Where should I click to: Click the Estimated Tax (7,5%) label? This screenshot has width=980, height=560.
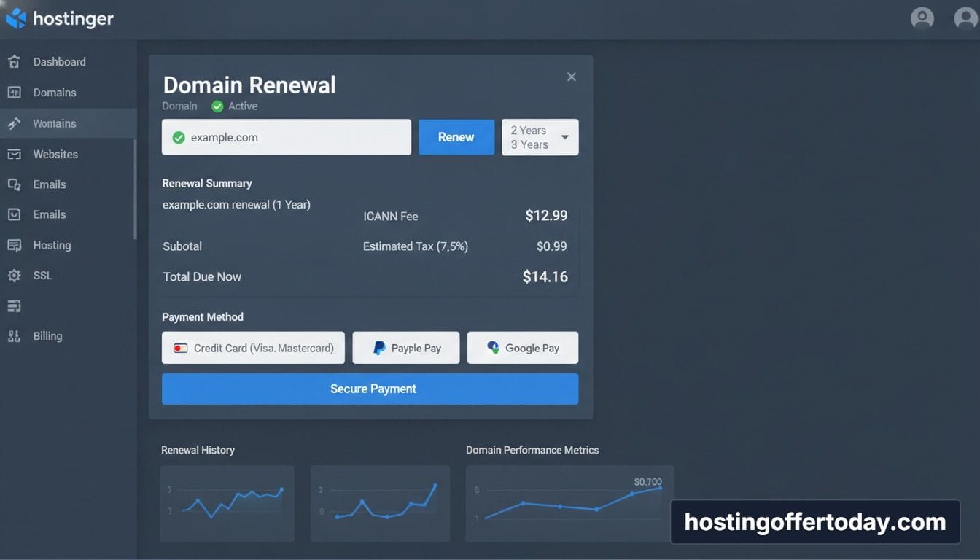pos(416,246)
